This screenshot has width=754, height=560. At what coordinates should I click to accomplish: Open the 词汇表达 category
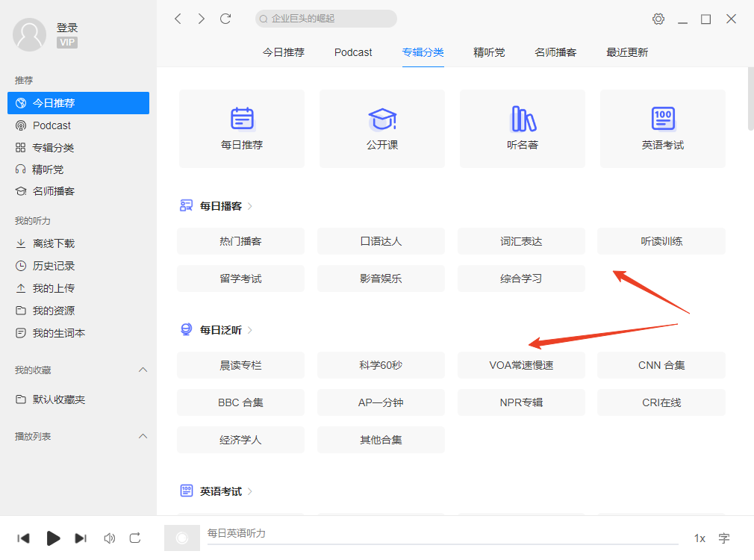521,241
